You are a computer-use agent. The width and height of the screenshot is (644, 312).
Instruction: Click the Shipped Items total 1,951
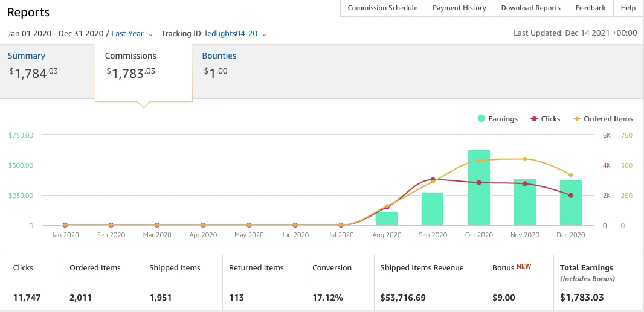pyautogui.click(x=161, y=298)
